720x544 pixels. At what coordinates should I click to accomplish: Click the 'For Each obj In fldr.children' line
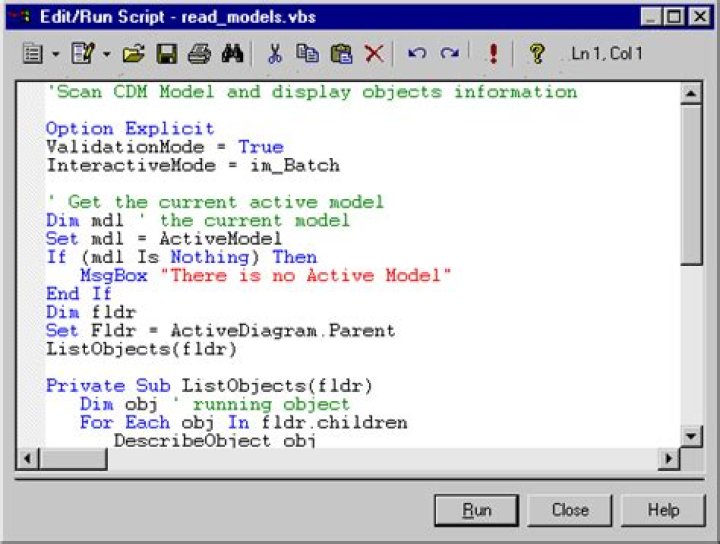pos(243,422)
